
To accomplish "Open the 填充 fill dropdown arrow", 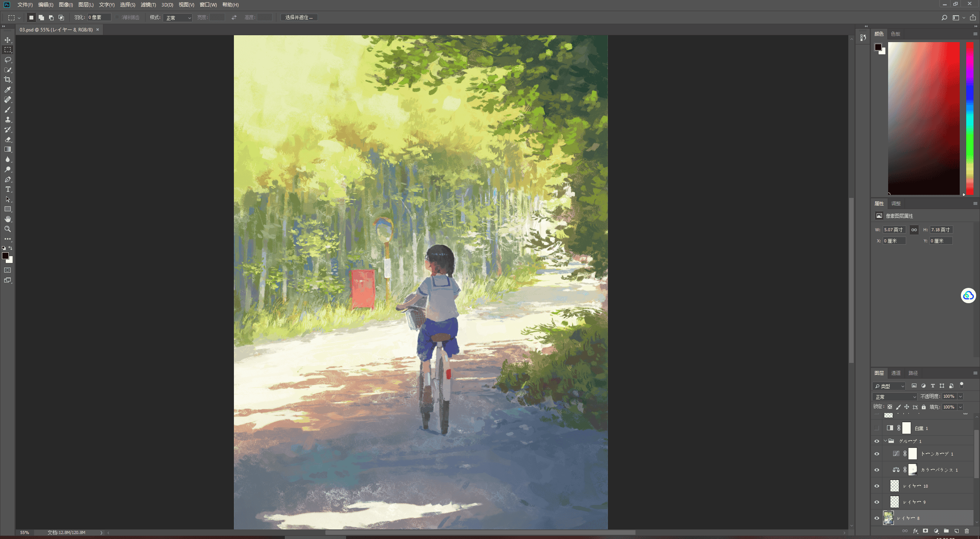I will click(x=960, y=407).
